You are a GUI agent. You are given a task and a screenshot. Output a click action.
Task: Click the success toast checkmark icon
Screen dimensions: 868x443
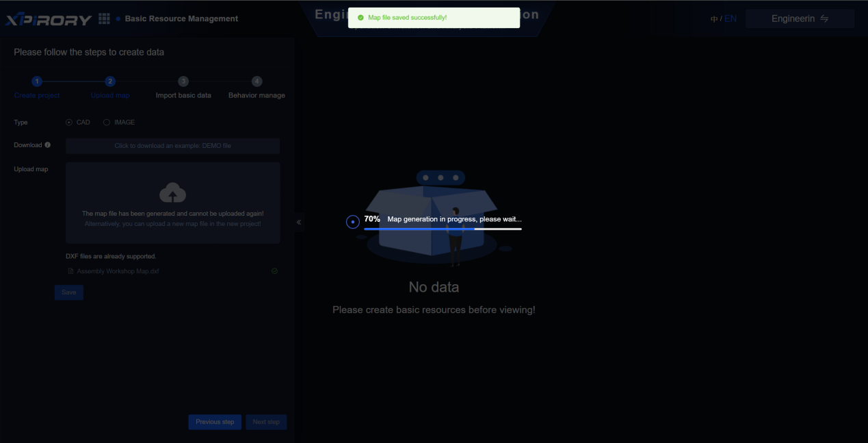pyautogui.click(x=360, y=18)
